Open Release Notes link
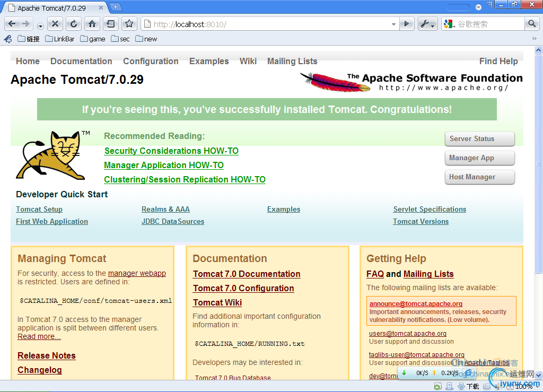This screenshot has width=543, height=392. point(47,355)
